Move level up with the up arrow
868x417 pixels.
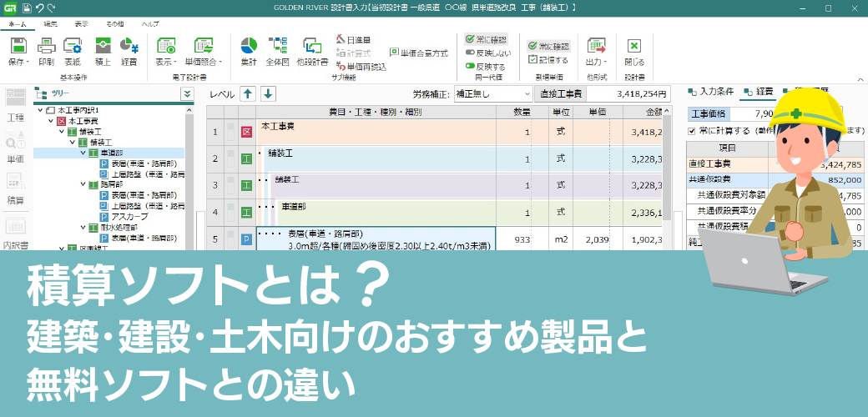[x=247, y=93]
